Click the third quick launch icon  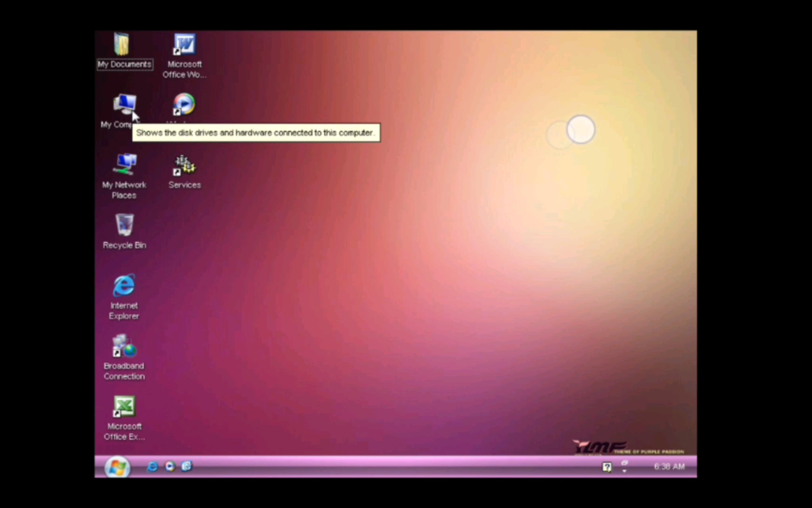click(x=187, y=466)
